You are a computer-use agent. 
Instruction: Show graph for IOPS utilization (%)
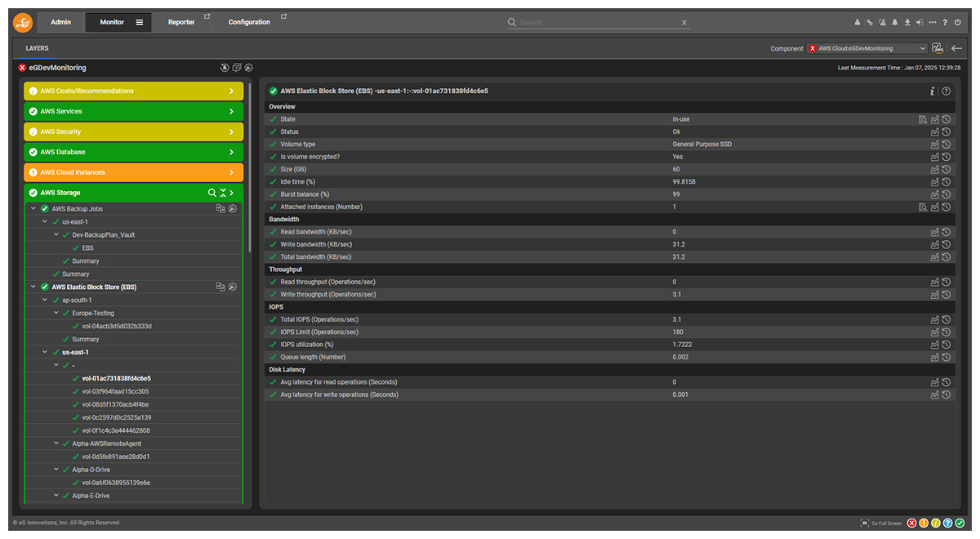coord(935,345)
